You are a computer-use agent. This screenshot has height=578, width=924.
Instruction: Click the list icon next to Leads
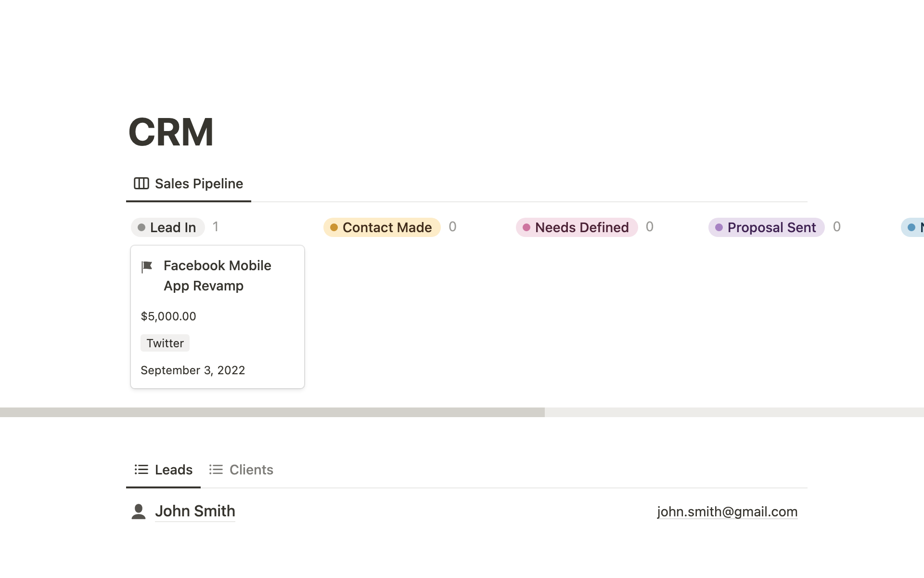[x=141, y=470]
